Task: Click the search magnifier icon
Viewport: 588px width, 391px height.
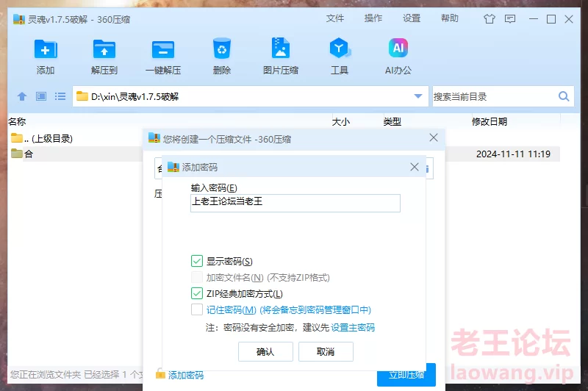Action: click(564, 96)
